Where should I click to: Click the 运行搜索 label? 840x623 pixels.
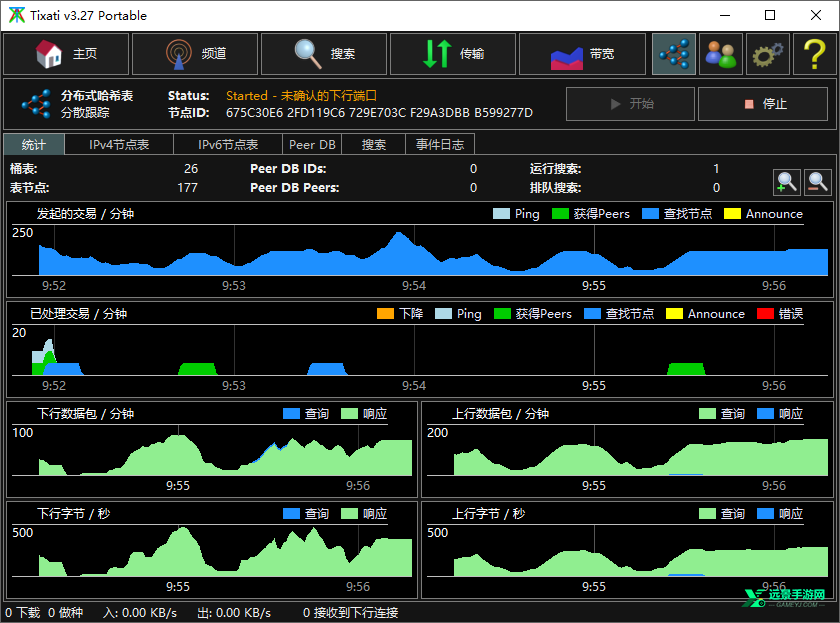[x=556, y=169]
